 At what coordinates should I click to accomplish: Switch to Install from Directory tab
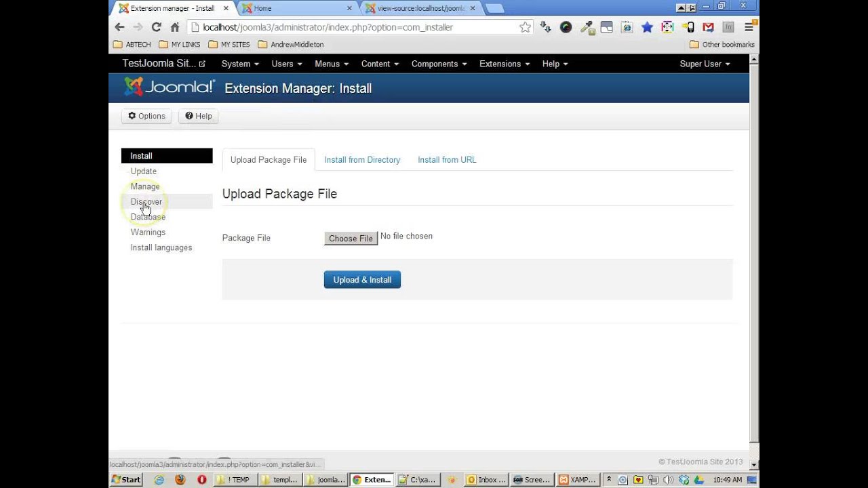click(362, 160)
